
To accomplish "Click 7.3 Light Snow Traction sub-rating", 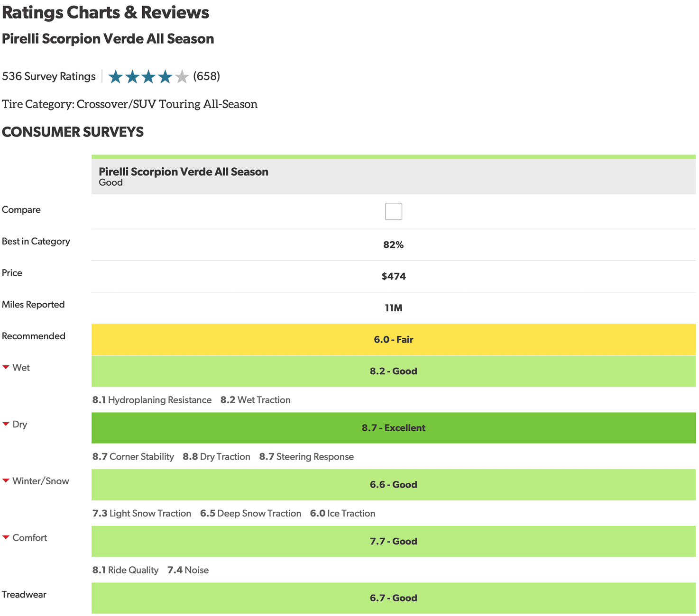I will [142, 514].
